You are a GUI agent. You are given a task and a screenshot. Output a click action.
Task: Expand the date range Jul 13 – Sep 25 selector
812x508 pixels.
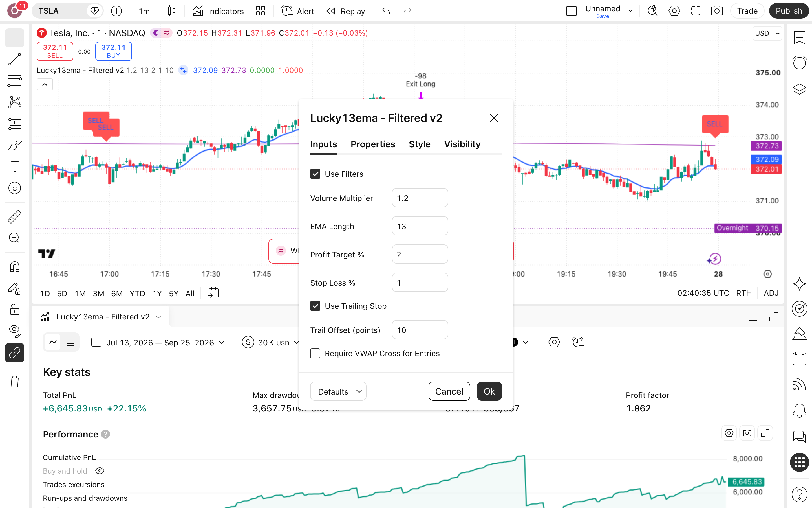(158, 342)
